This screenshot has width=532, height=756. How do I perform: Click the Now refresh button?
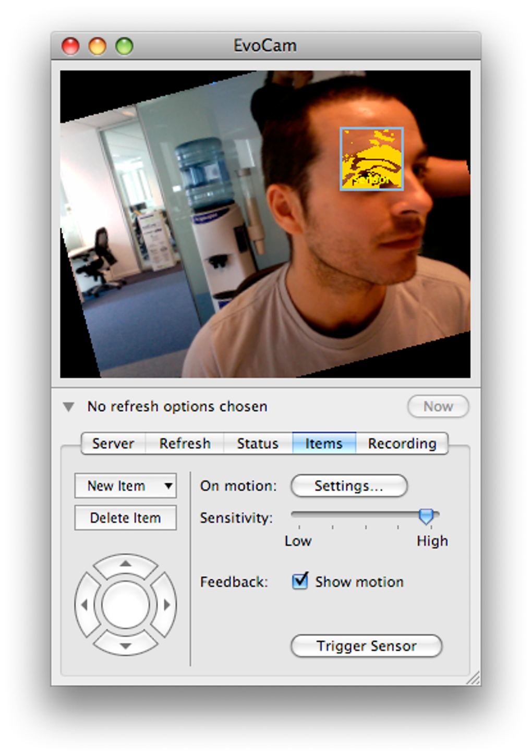pos(438,407)
